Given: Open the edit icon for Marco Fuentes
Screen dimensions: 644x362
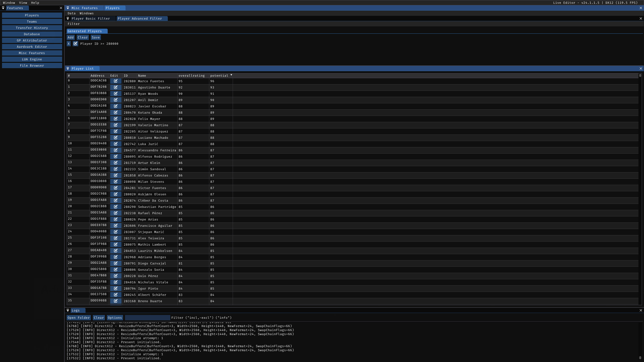Looking at the screenshot, I should click(x=116, y=81).
